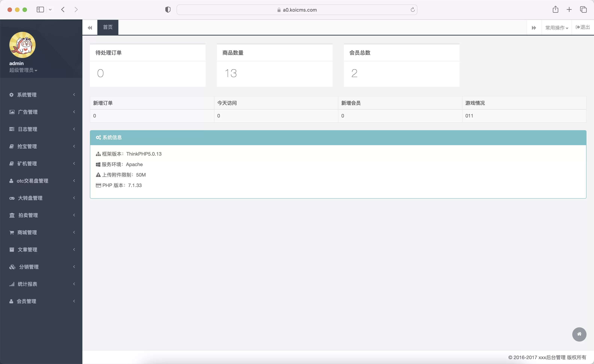Open the 矿机管理 menu
The image size is (594, 364).
point(41,164)
